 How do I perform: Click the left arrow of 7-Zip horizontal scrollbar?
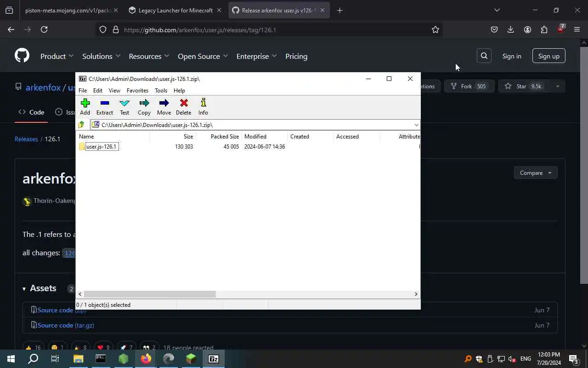80,294
